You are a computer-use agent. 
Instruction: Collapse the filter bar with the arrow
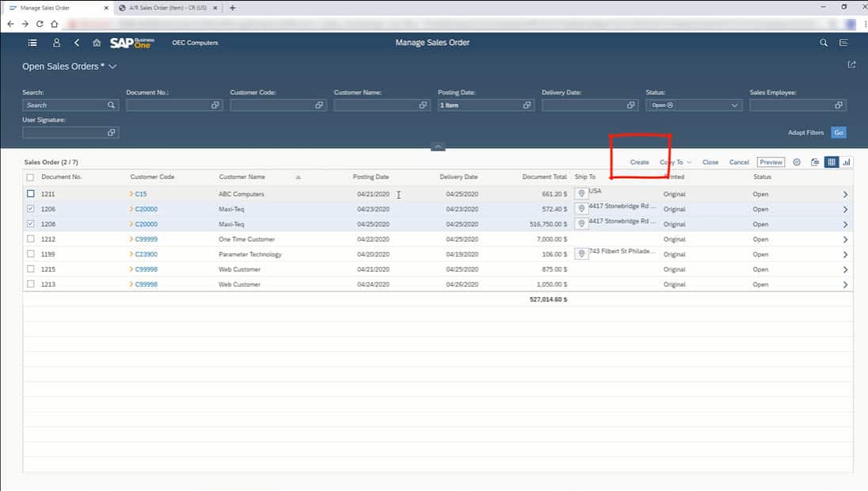[437, 147]
